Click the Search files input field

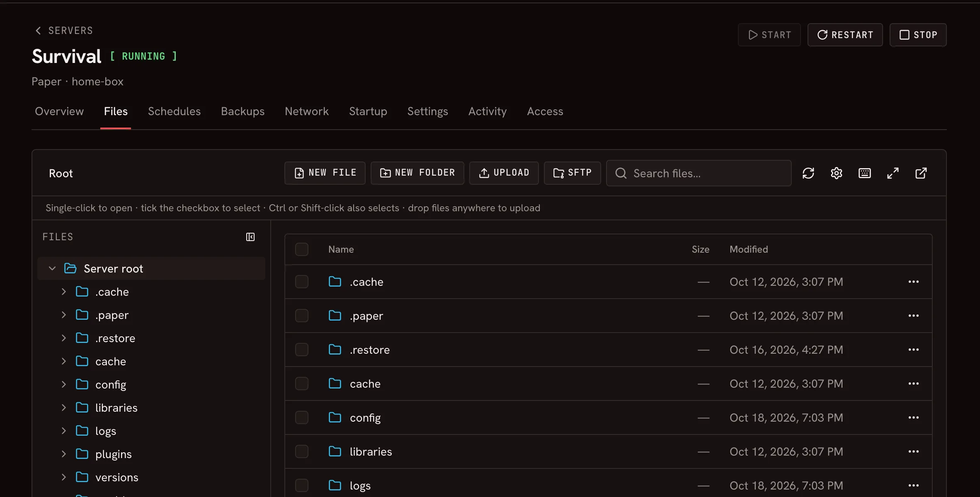click(699, 173)
